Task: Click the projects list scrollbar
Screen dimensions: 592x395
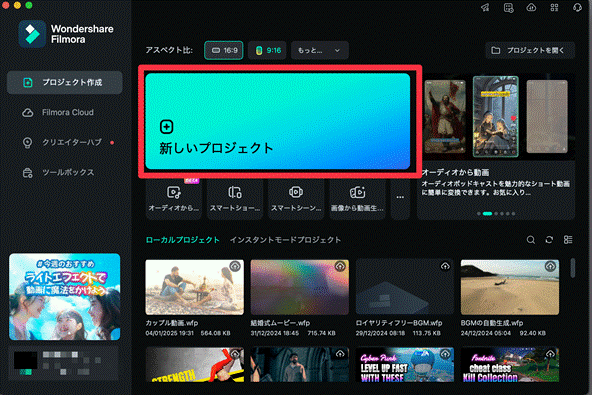Action: point(573,268)
